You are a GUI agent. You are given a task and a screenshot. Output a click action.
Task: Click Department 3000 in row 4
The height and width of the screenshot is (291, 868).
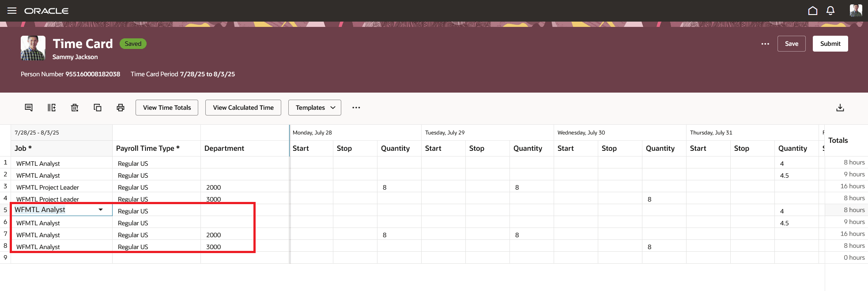tap(245, 199)
